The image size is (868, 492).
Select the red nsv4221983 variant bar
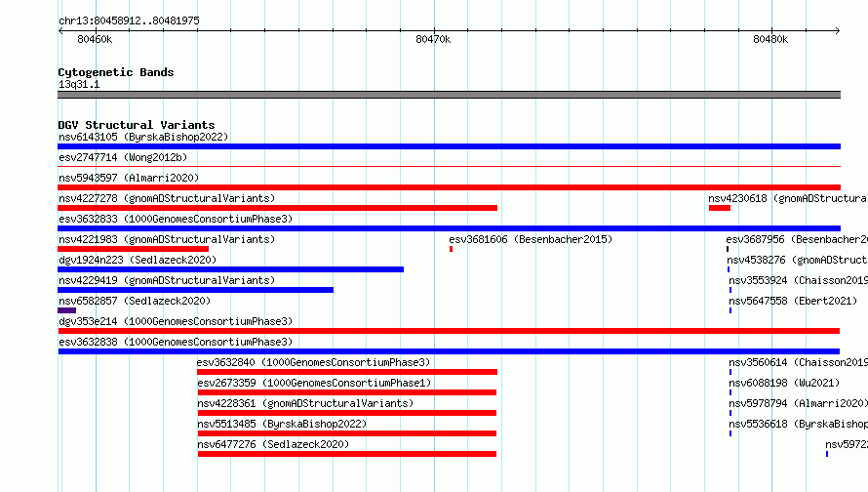coord(133,249)
